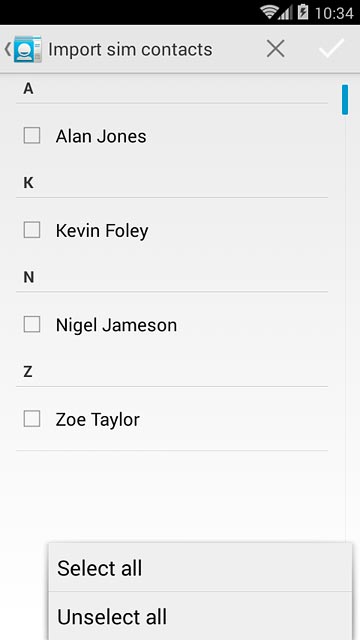The image size is (360, 640).
Task: Cancel import with the X icon
Action: [276, 49]
